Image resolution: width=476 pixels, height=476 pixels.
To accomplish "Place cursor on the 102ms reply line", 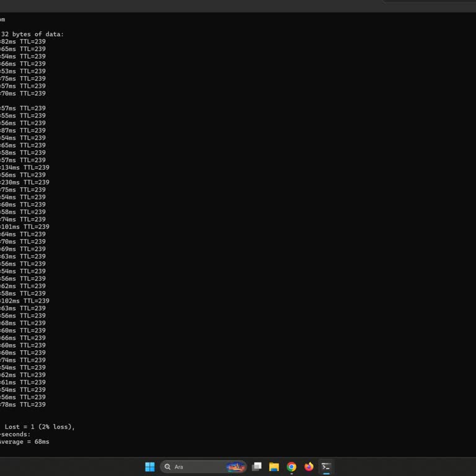I will [25, 301].
